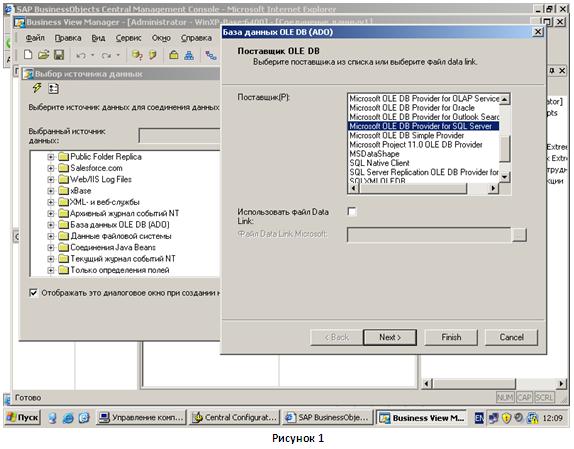The width and height of the screenshot is (574, 449).
Task: Expand the 'База данных OLE DB (ADO)' node
Action: [x=51, y=225]
